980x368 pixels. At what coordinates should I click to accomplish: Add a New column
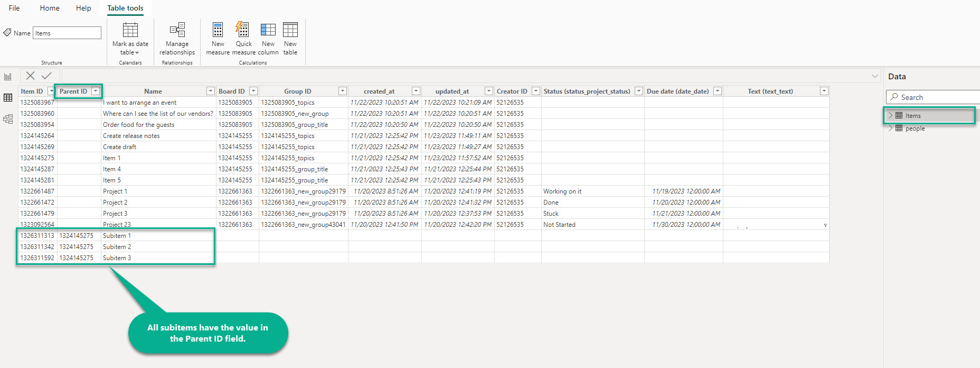point(268,30)
